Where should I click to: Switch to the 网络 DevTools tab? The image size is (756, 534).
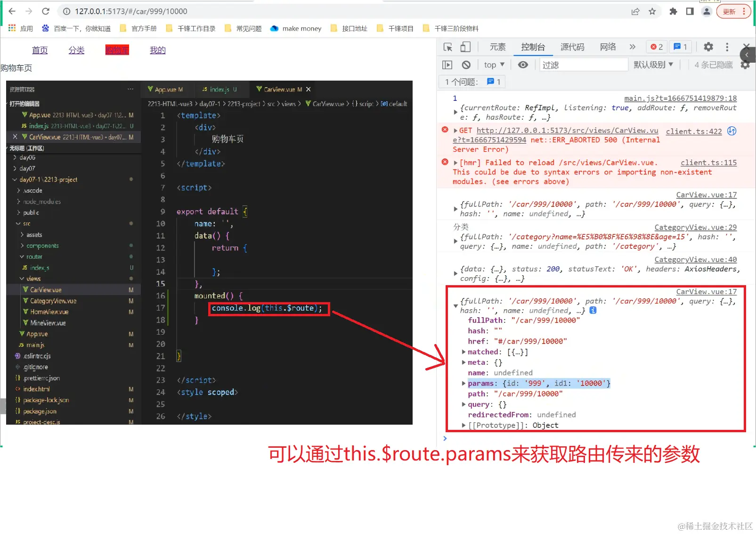tap(608, 47)
